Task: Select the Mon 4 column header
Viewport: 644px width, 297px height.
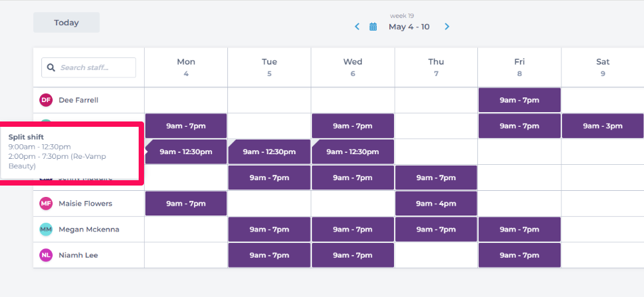Action: [x=186, y=67]
